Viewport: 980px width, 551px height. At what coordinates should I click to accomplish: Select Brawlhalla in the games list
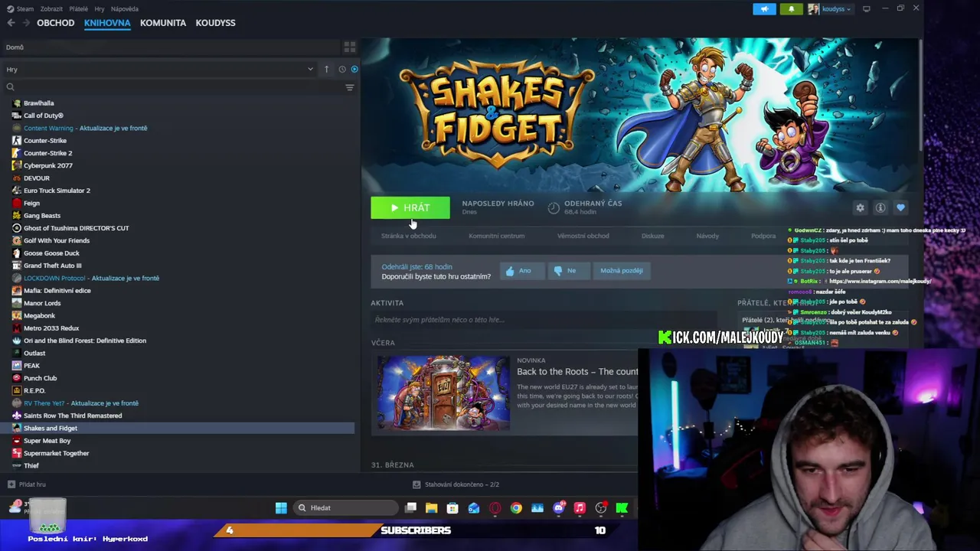tap(39, 103)
